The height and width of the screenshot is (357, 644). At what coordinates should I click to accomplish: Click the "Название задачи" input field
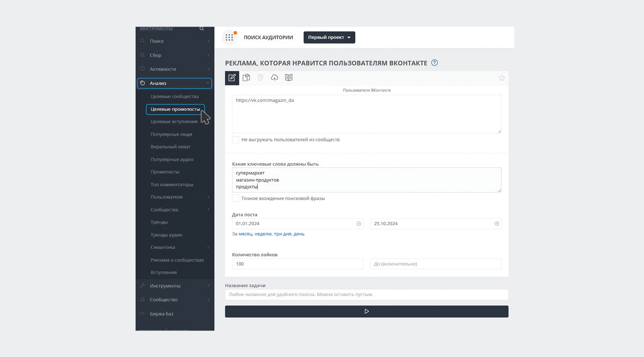(367, 295)
